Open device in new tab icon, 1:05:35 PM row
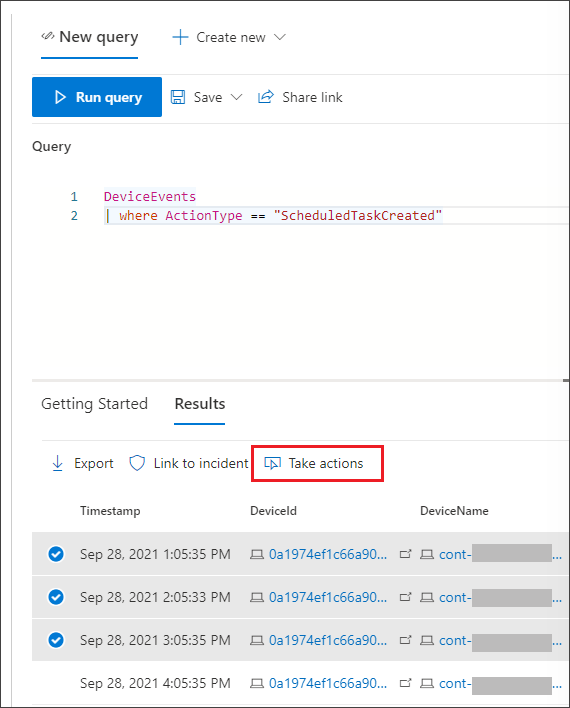The width and height of the screenshot is (570, 708). coord(405,554)
